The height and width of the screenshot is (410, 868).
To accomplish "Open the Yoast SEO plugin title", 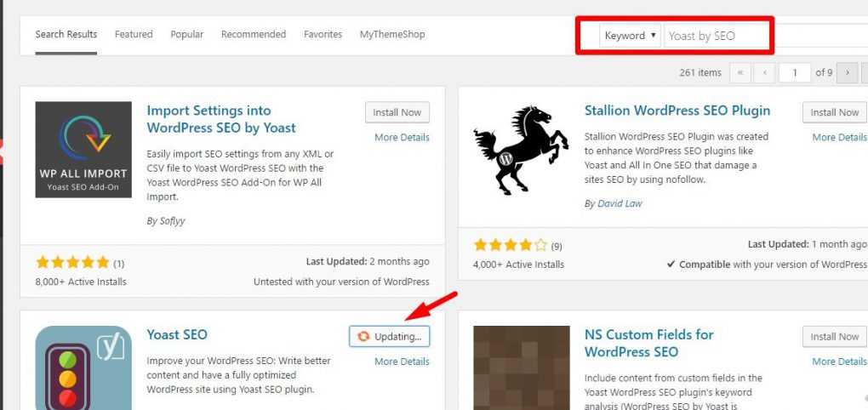I will point(177,335).
